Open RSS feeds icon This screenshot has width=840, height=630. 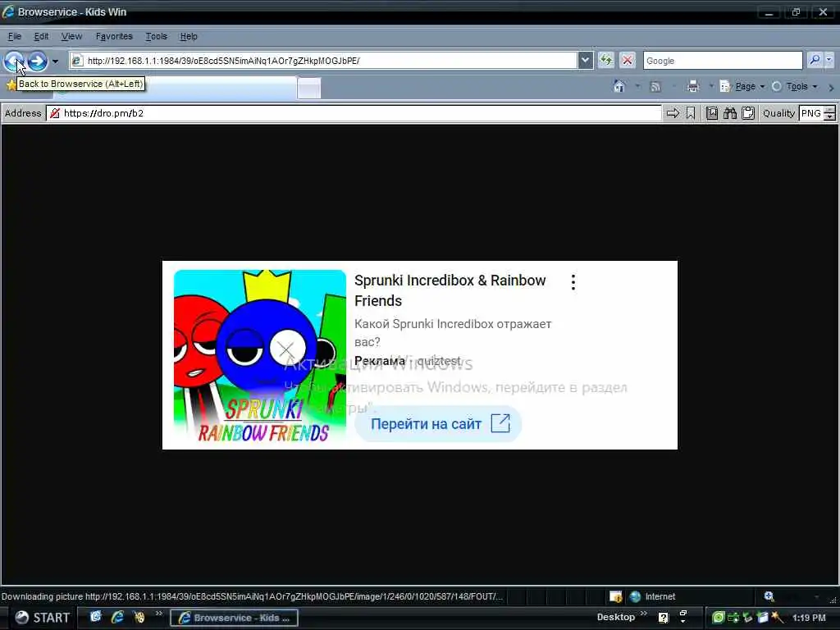pos(655,86)
